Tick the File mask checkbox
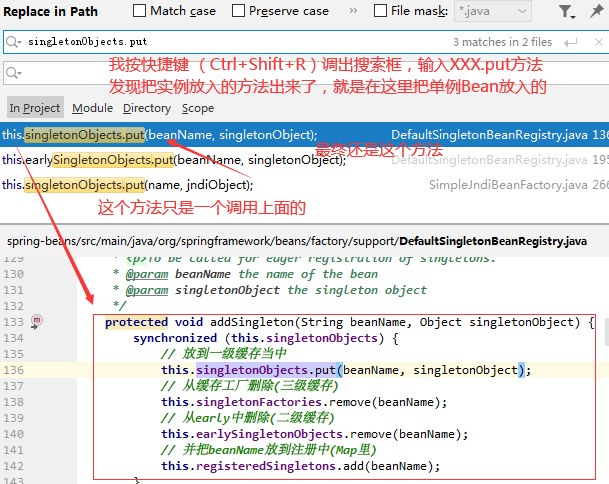The width and height of the screenshot is (609, 484). [380, 10]
